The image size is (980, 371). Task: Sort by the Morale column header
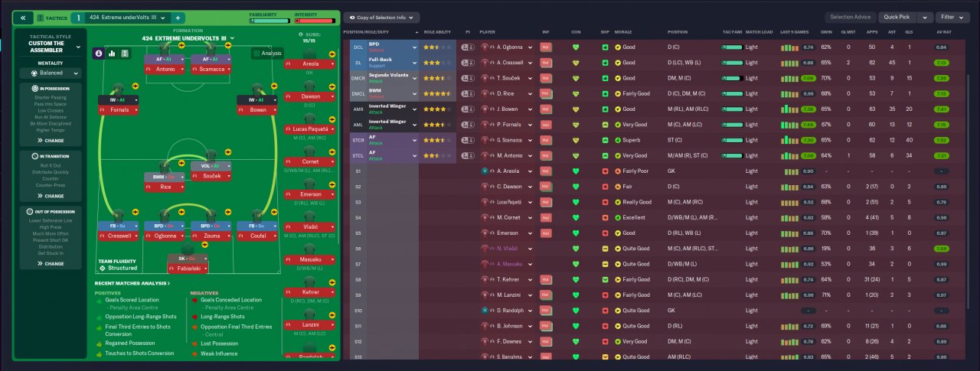point(622,33)
